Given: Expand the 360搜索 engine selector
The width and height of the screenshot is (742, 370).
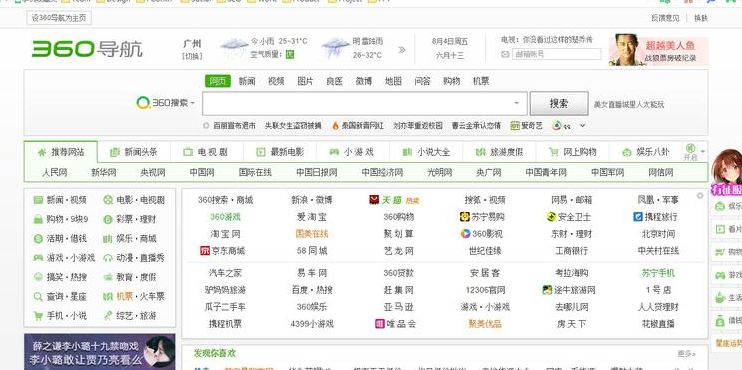Looking at the screenshot, I should tap(166, 103).
